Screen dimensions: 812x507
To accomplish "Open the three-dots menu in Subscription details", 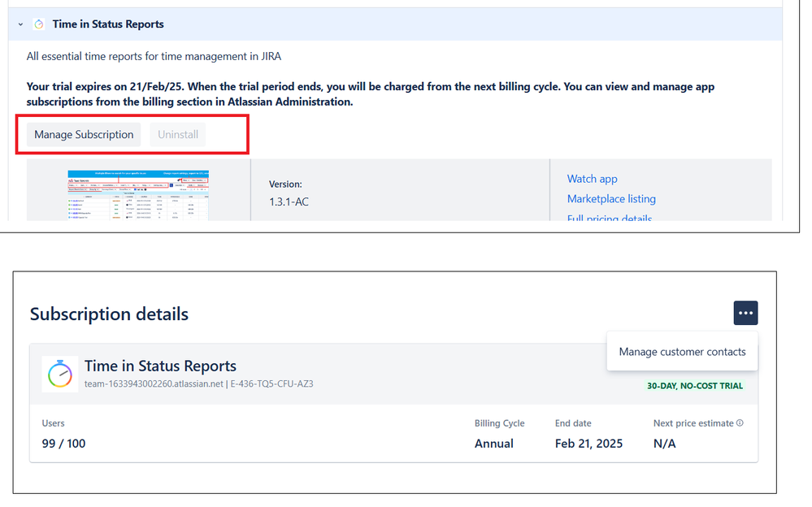I will click(x=745, y=313).
